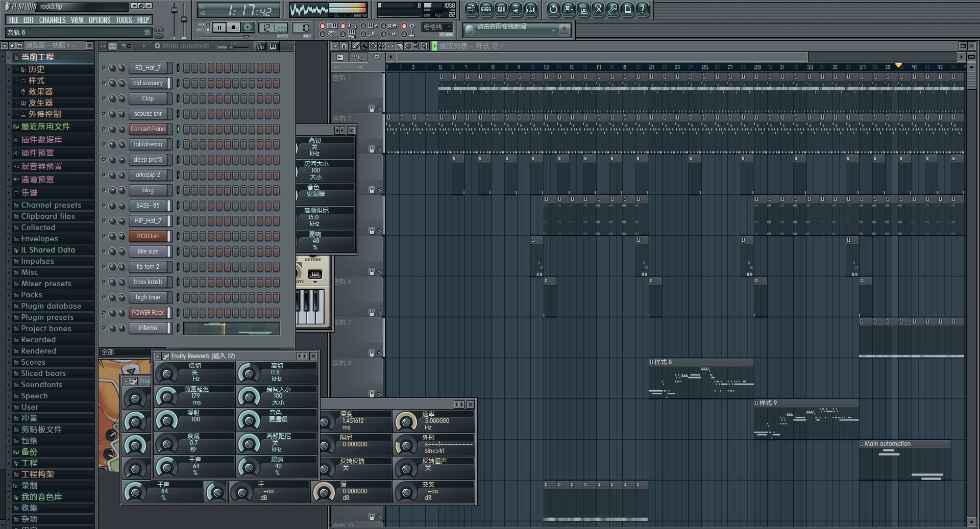The image size is (980, 529).
Task: Open the CHANNELS menu
Action: pyautogui.click(x=52, y=20)
